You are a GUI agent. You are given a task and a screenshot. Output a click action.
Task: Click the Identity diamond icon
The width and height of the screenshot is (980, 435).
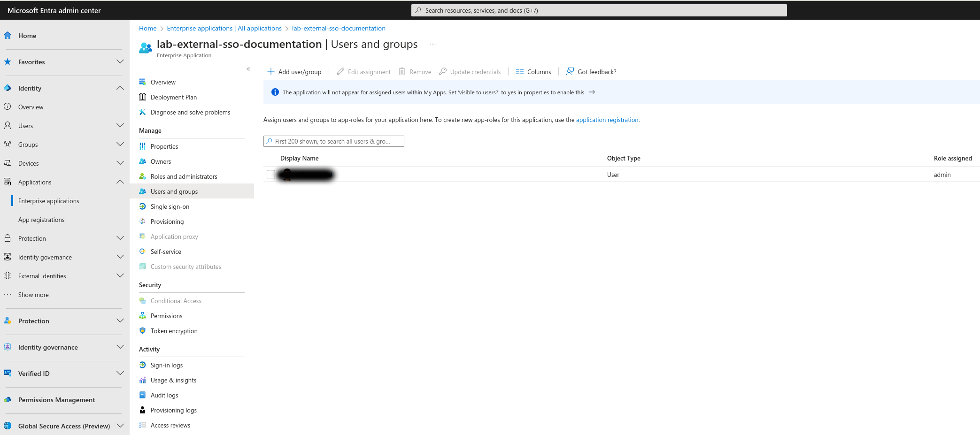point(8,88)
